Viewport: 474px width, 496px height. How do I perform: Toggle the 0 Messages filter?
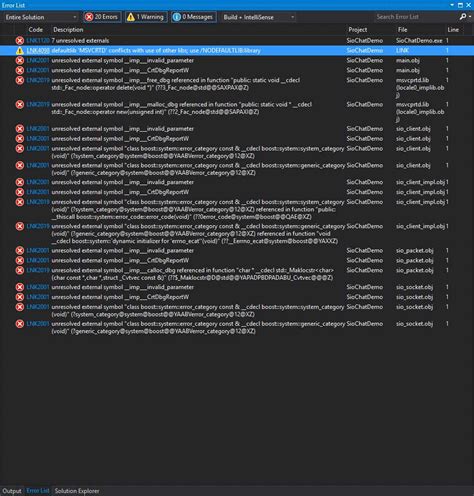(194, 17)
